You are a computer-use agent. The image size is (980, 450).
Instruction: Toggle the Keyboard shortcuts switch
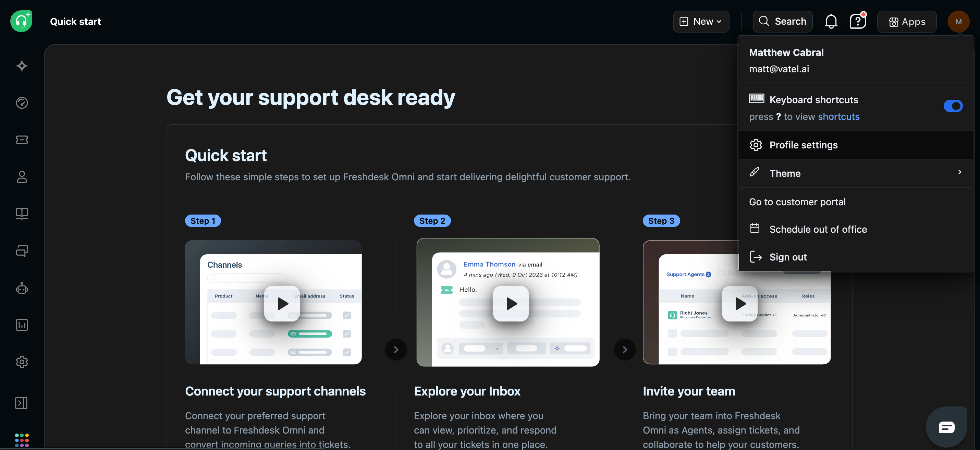pos(953,106)
